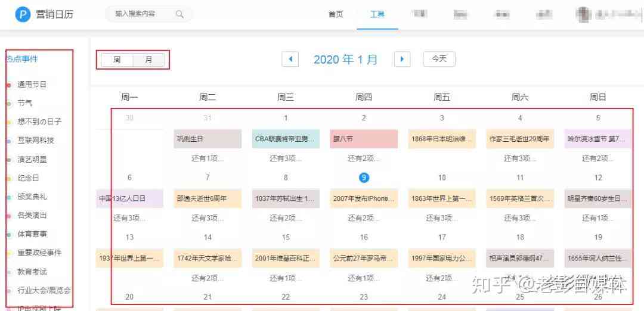This screenshot has width=644, height=311.
Task: Open the 工具 tab
Action: 377,14
